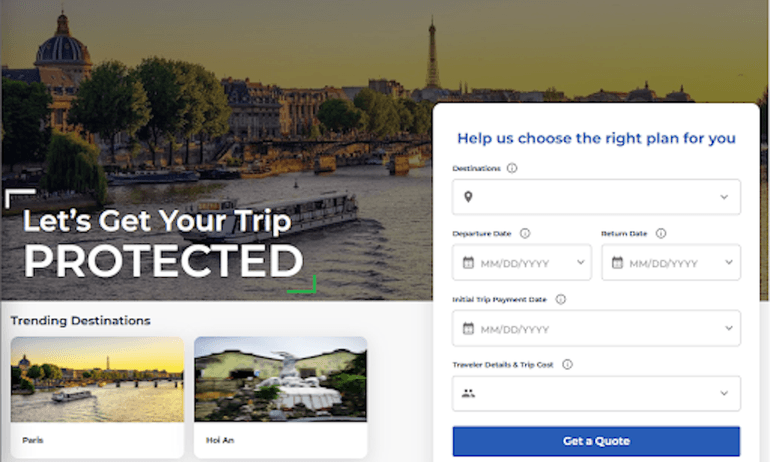This screenshot has width=770, height=462.
Task: Expand the Traveler Details & Trip Cost chevron
Action: (x=724, y=394)
